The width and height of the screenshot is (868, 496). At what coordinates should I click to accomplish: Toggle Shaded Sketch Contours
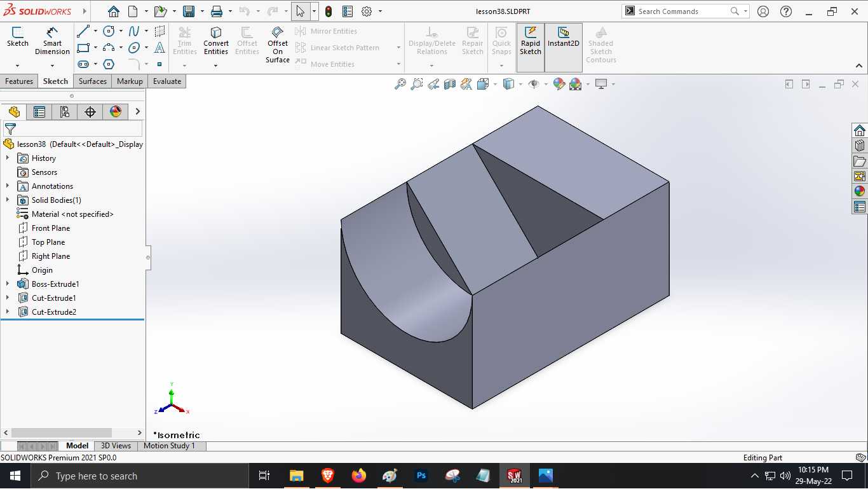pos(600,45)
